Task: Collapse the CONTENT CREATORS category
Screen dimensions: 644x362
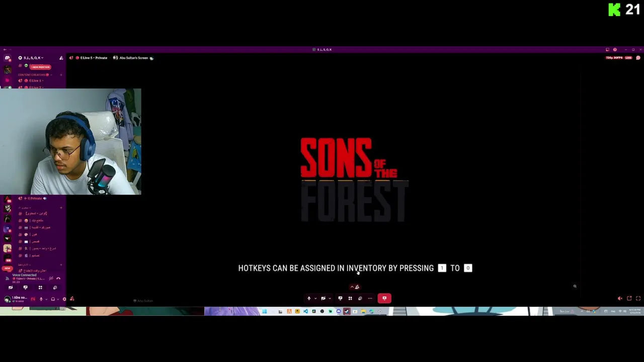Action: coord(35,75)
